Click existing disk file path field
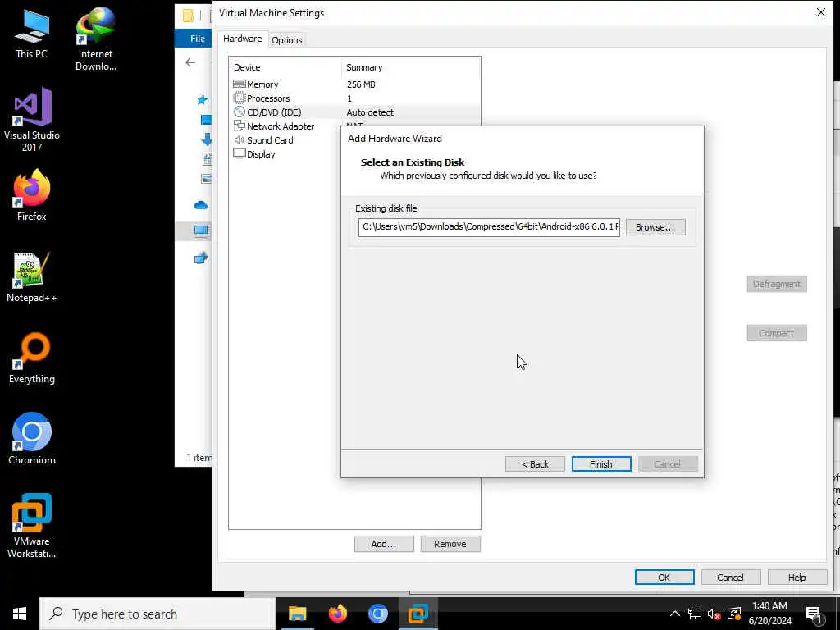Image resolution: width=840 pixels, height=630 pixels. pos(489,226)
